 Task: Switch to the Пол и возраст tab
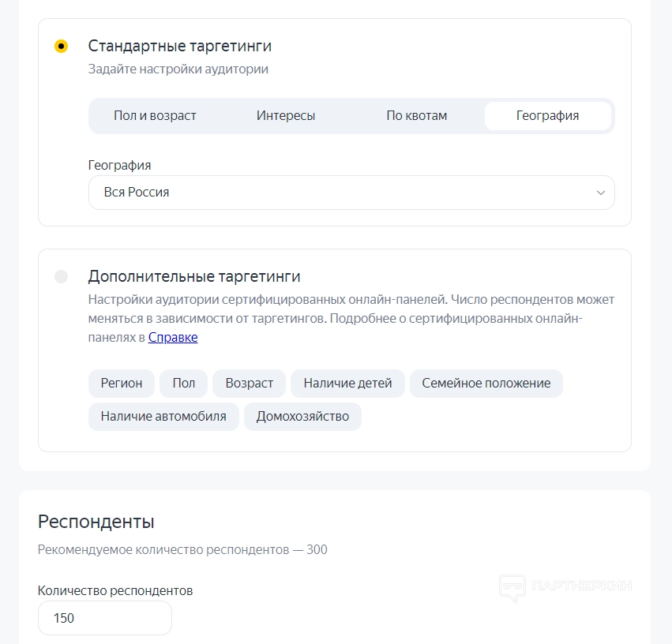tap(155, 116)
